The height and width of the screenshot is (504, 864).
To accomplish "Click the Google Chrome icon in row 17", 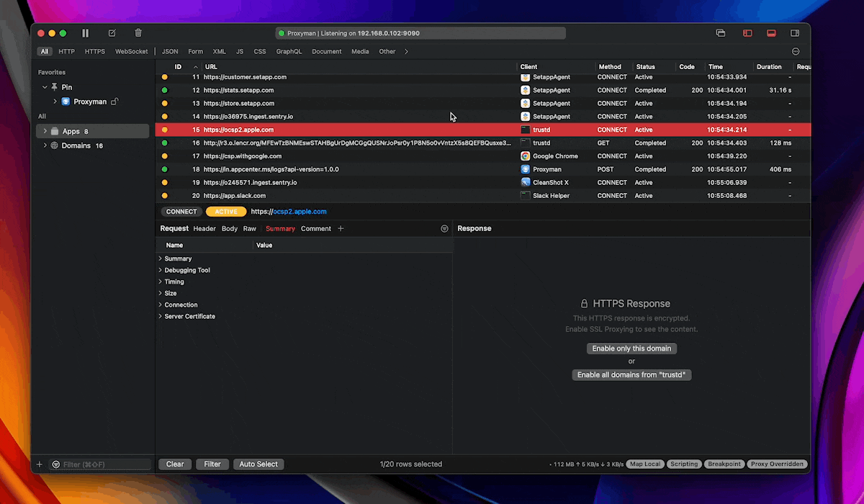I will pos(526,156).
